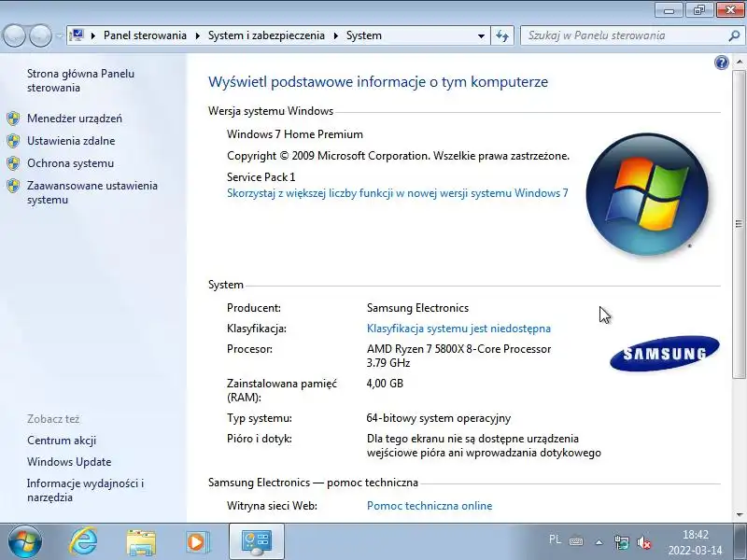747x560 pixels.
Task: Click the shield icon beside Ustawienia zdalne
Action: coord(13,141)
